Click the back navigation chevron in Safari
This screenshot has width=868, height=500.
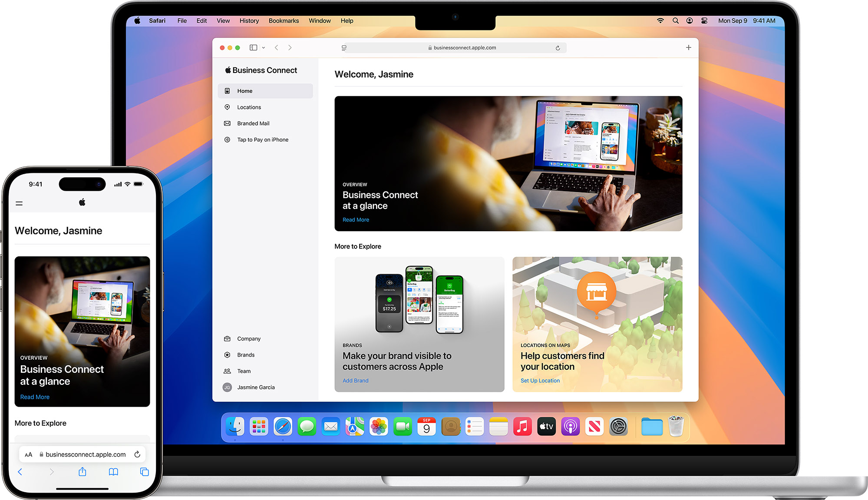[277, 48]
